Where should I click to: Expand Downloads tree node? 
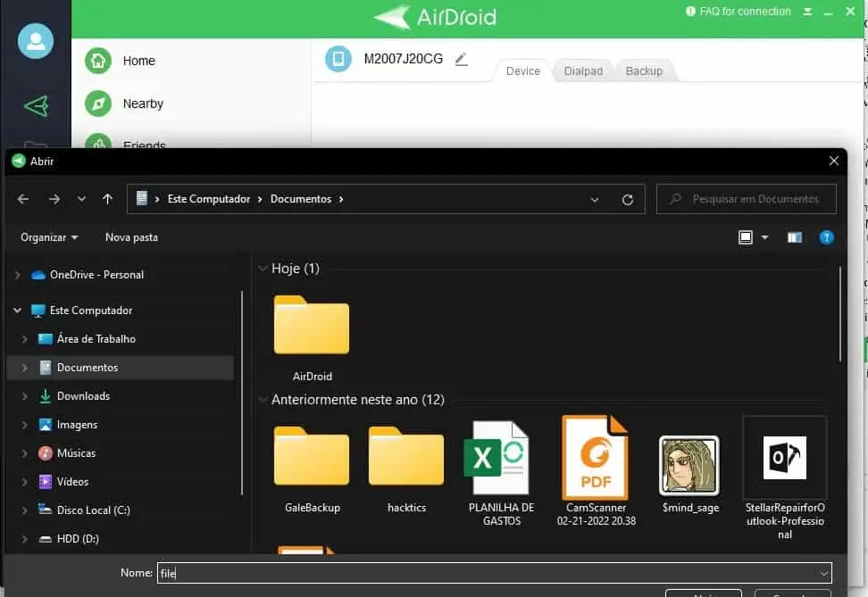(24, 396)
